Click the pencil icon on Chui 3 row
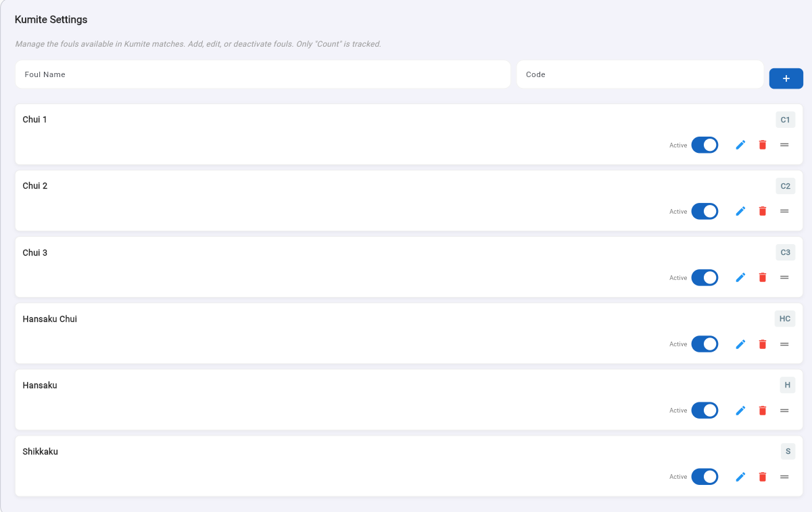Image resolution: width=812 pixels, height=512 pixels. pyautogui.click(x=740, y=277)
